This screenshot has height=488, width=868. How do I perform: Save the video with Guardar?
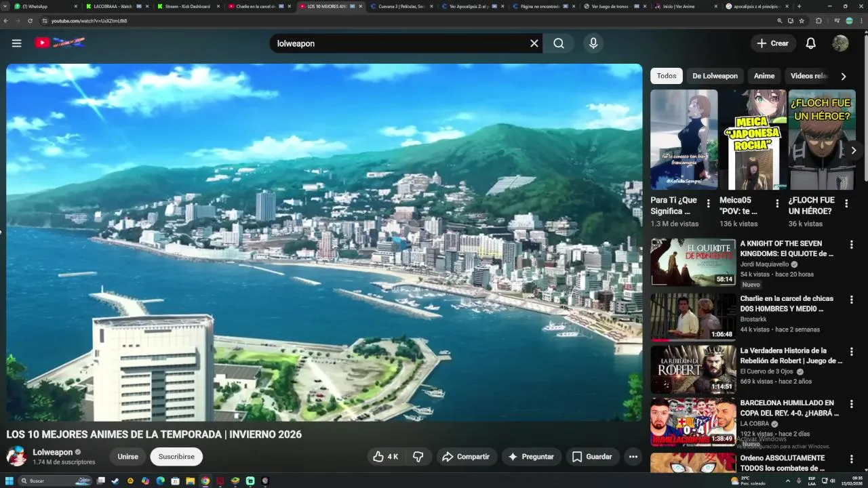tap(592, 457)
